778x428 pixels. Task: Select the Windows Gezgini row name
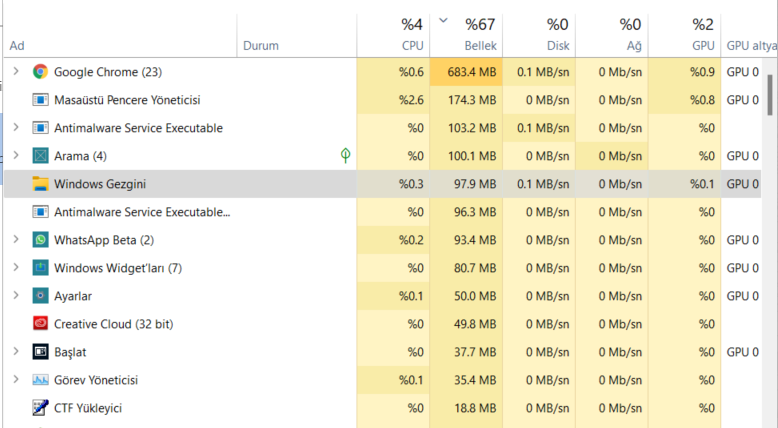[100, 184]
